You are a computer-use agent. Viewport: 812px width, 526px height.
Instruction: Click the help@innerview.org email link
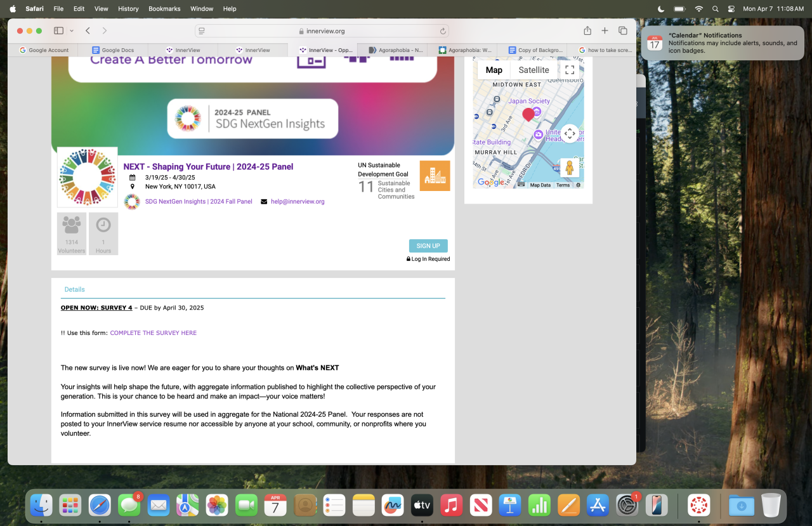(x=298, y=202)
